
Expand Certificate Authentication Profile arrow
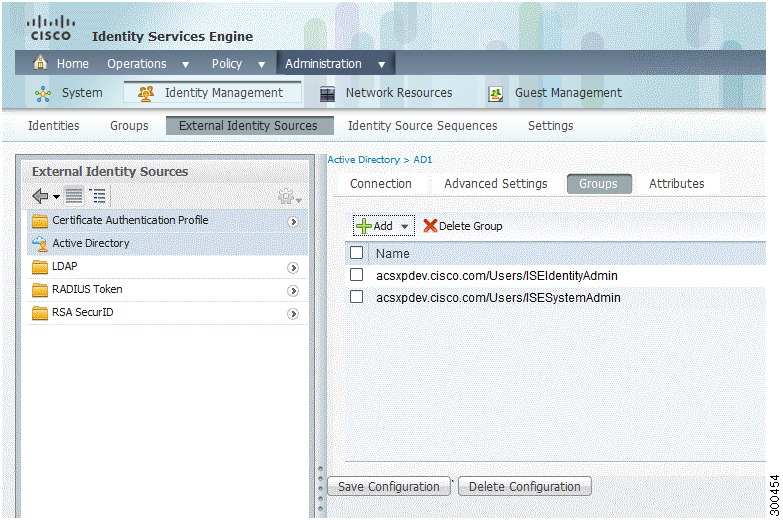click(x=293, y=221)
